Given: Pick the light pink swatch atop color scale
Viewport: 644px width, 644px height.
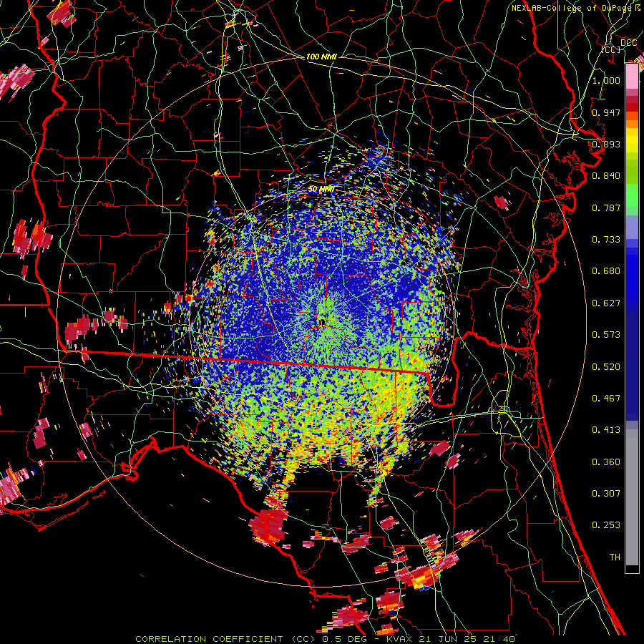Looking at the screenshot, I should tap(632, 77).
